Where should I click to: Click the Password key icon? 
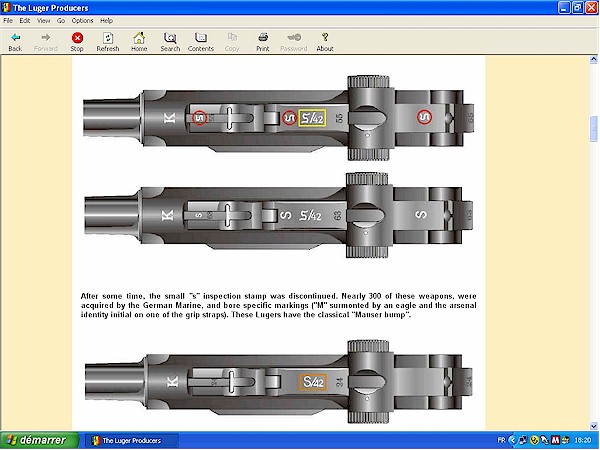tap(293, 41)
